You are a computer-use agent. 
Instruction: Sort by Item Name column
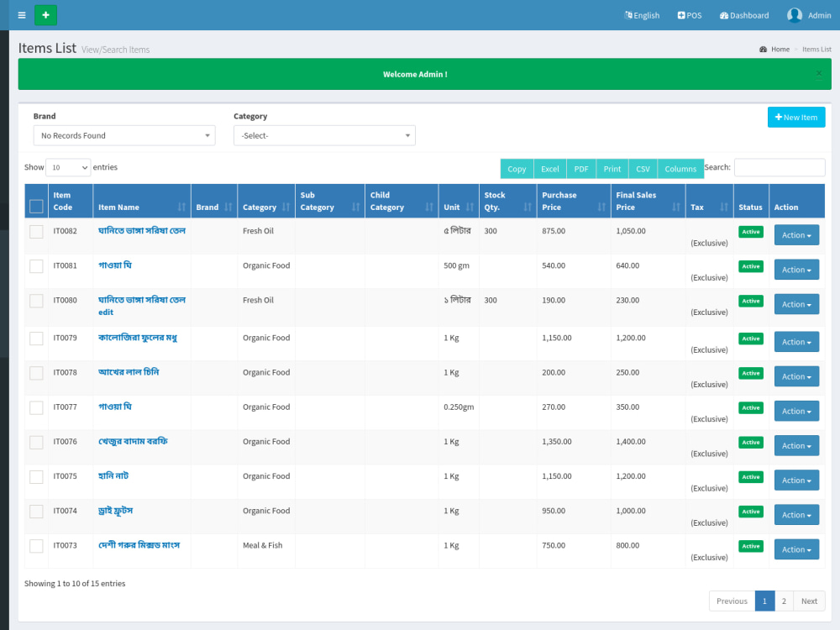pyautogui.click(x=141, y=201)
